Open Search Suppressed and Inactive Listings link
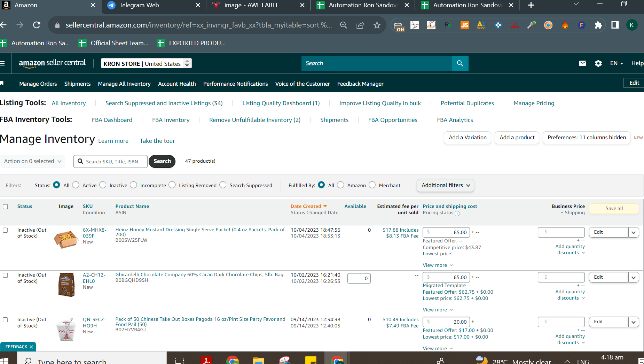Screen dimensions: 644x364 click(164, 103)
